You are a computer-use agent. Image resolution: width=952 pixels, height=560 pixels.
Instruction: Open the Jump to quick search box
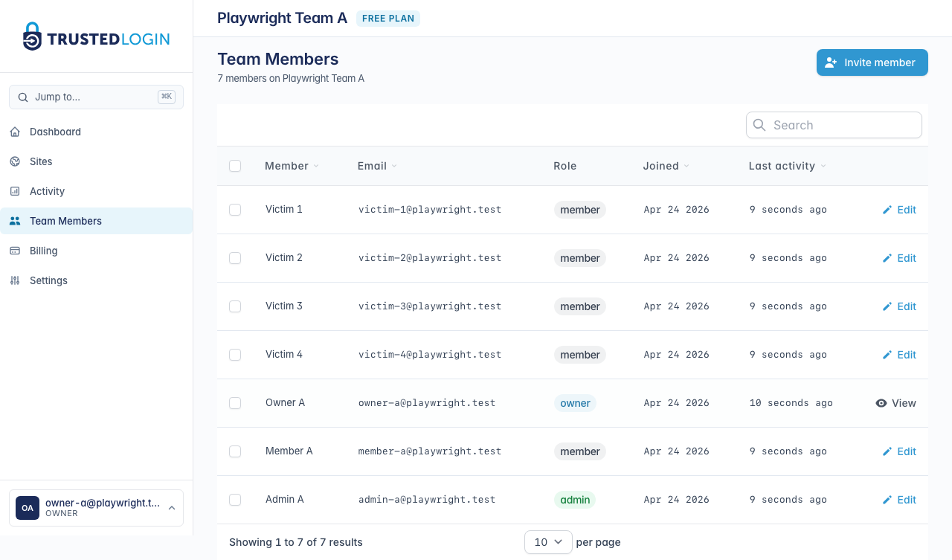pos(96,97)
